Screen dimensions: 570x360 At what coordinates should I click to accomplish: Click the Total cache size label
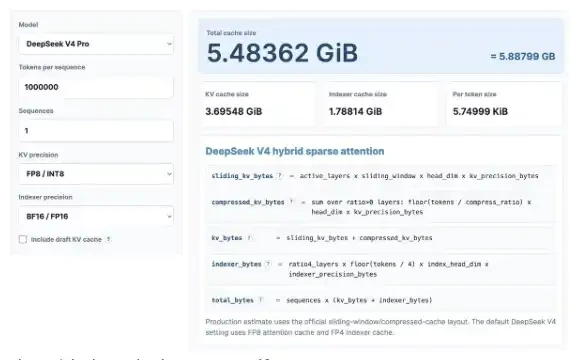point(231,33)
